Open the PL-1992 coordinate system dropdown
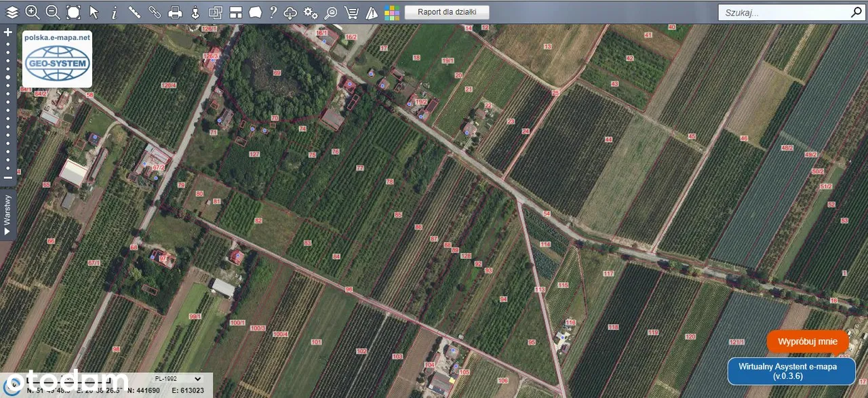The width and height of the screenshot is (868, 398). pos(178,378)
